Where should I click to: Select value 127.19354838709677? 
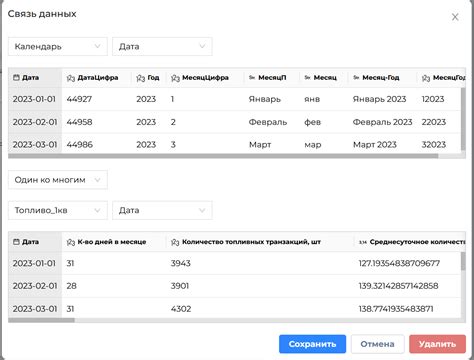coord(399,263)
